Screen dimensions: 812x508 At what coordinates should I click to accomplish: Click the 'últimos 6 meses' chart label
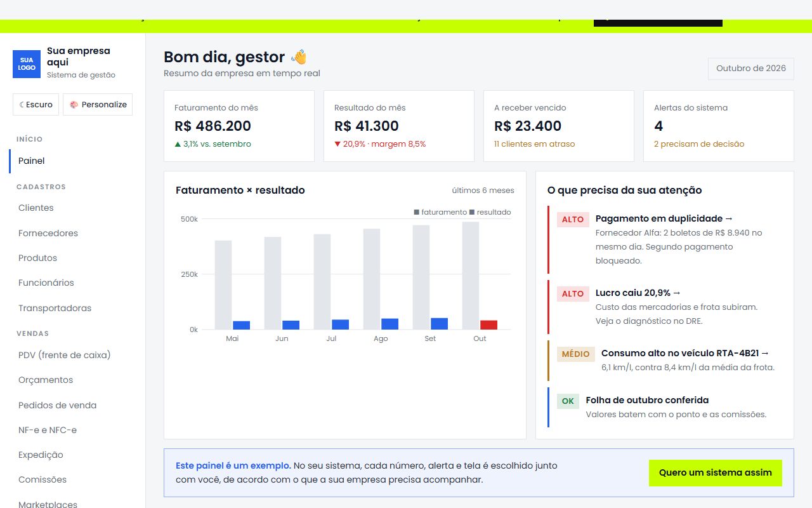click(x=483, y=190)
